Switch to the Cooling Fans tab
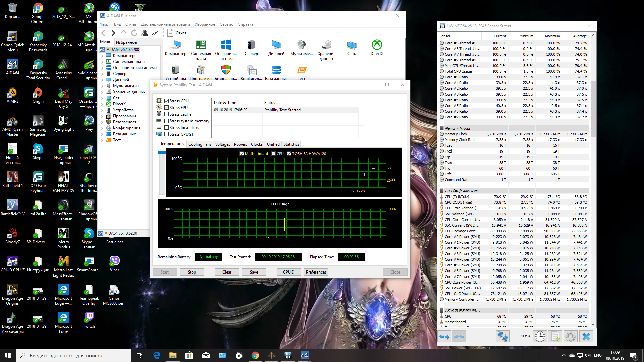The image size is (644, 362). pyautogui.click(x=200, y=144)
